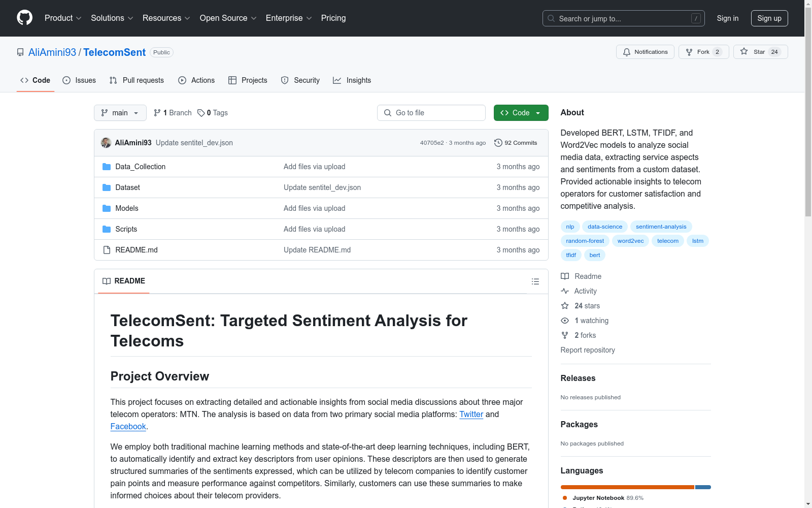Open the Enterprise menu
The width and height of the screenshot is (812, 508).
coord(289,18)
